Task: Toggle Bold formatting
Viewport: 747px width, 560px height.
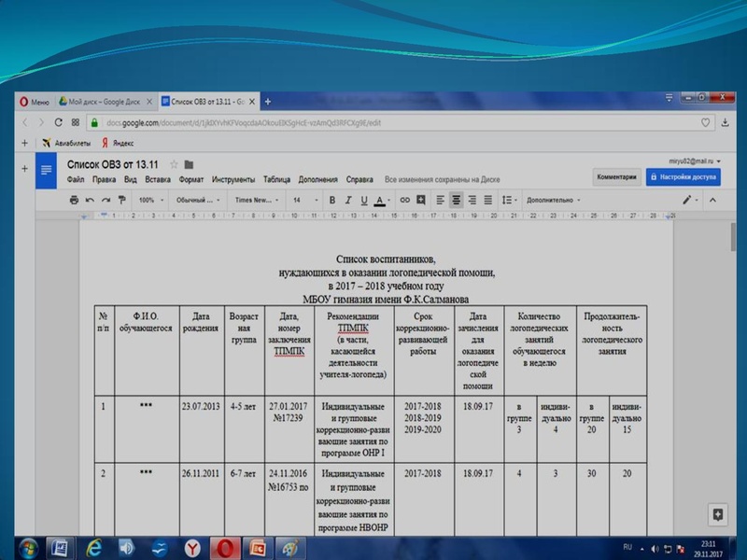Action: (x=331, y=200)
